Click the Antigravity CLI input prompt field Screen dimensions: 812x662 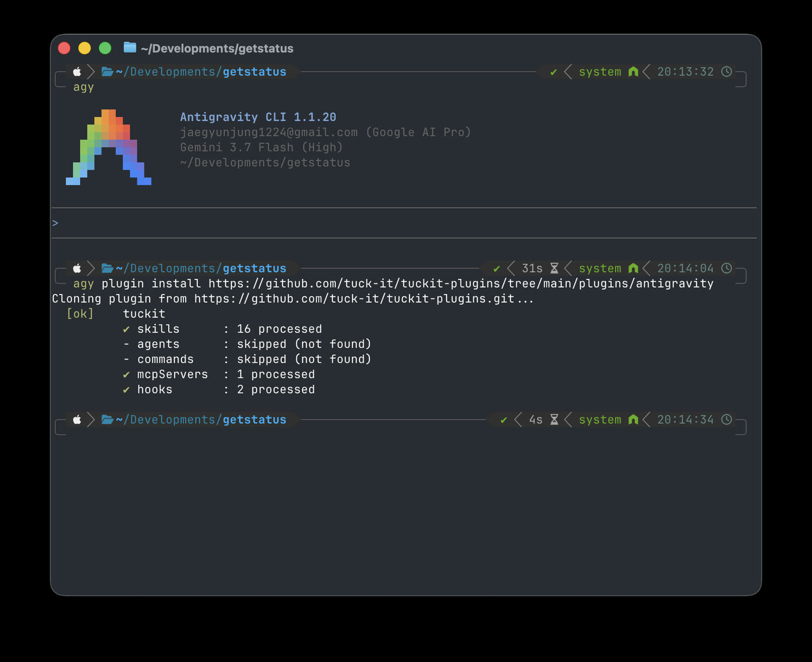pyautogui.click(x=404, y=223)
